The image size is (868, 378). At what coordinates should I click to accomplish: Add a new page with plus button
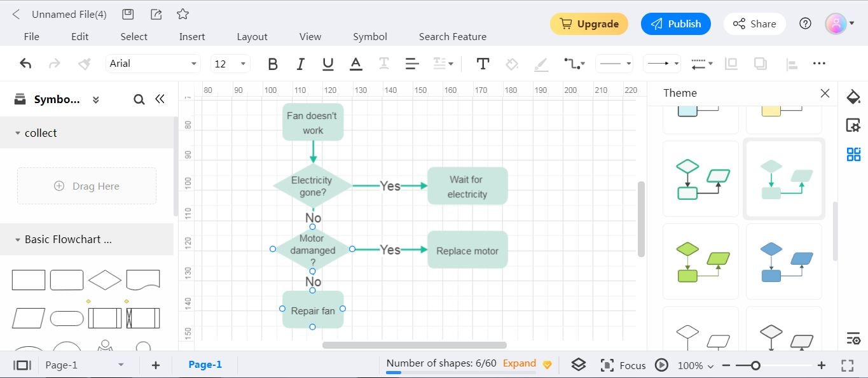pyautogui.click(x=155, y=365)
